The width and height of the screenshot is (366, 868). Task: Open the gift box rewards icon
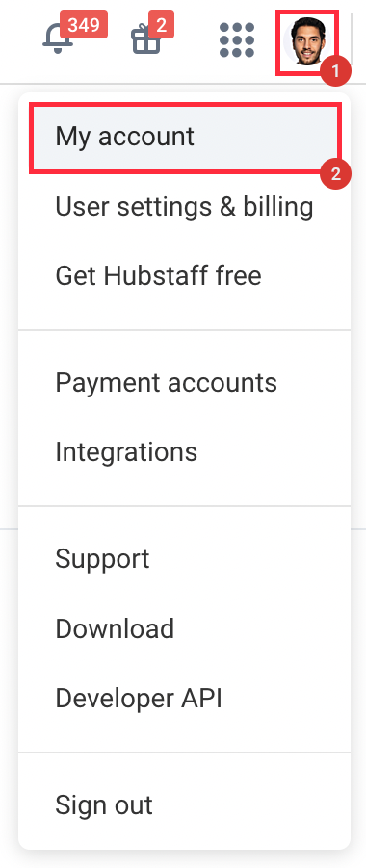click(145, 39)
